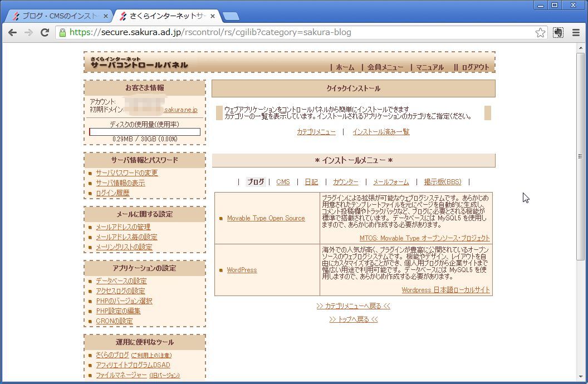Open メールアドレスの管理 link
Viewport: 588px width, 384px height.
pyautogui.click(x=123, y=227)
